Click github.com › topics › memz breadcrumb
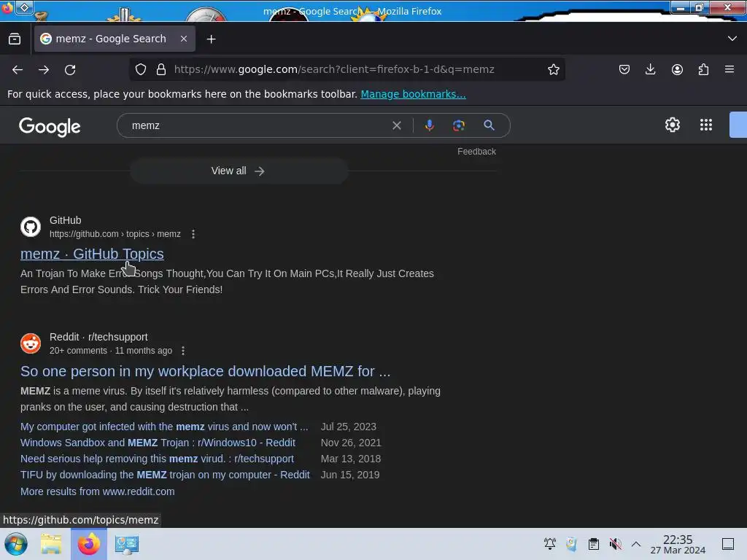Screen dimensions: 747x560 (115, 234)
